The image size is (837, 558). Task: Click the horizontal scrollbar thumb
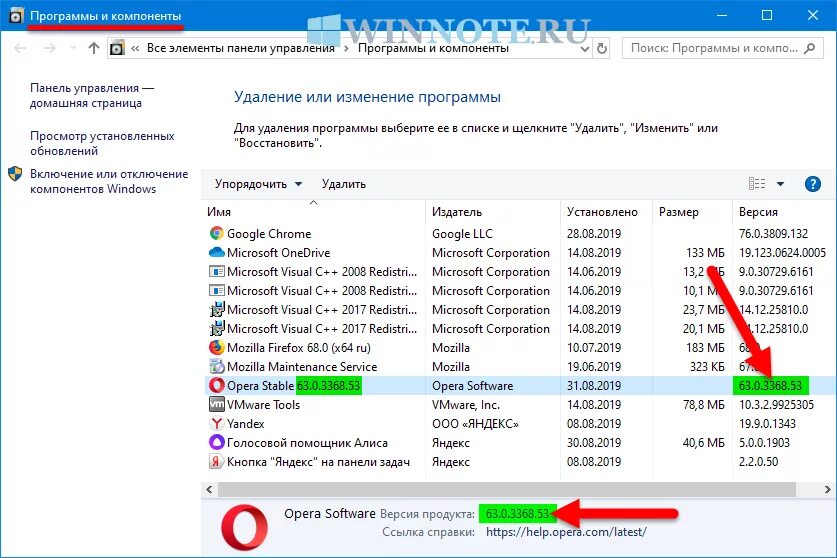[x=507, y=489]
